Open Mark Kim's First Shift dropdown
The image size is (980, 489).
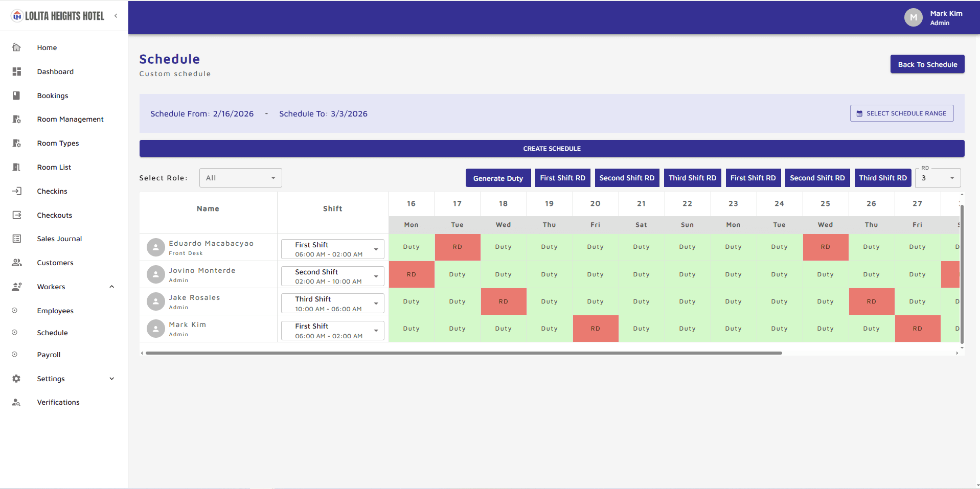point(332,331)
